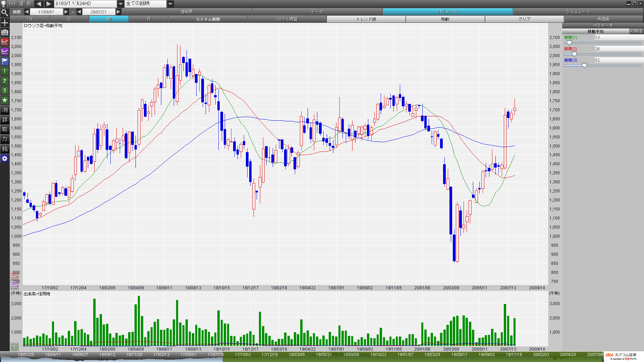Viewport: 644px width, 362px height.
Task: Switch to the シミュレート tab
Action: coord(578,12)
